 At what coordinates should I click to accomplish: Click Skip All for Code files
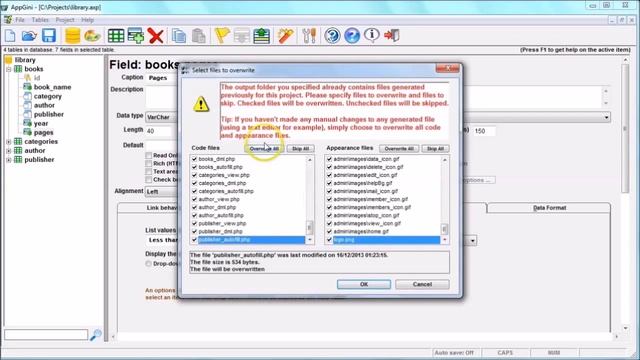point(300,149)
